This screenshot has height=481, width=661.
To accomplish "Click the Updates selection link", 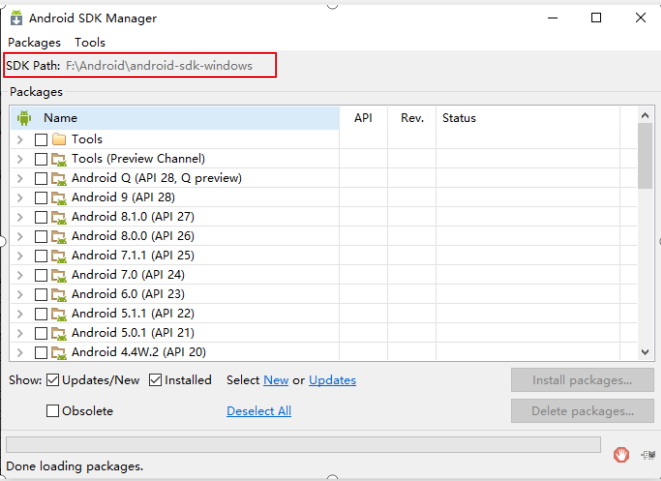I will click(x=332, y=380).
